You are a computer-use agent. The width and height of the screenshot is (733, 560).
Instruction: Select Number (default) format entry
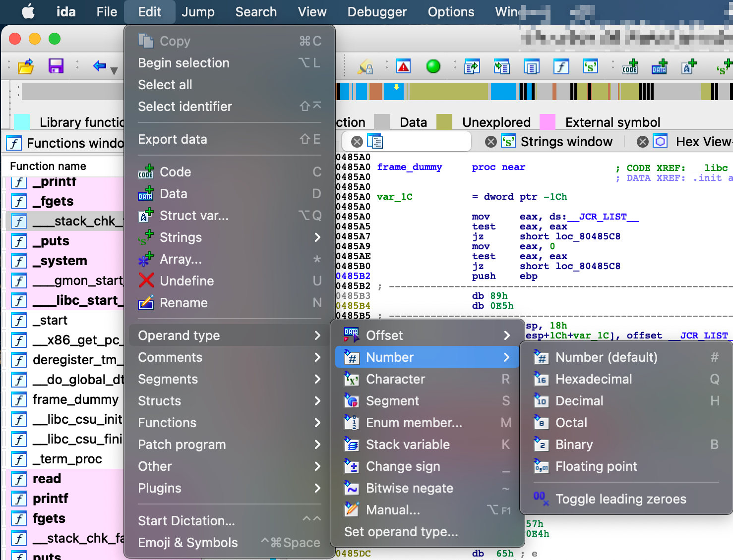click(626, 357)
